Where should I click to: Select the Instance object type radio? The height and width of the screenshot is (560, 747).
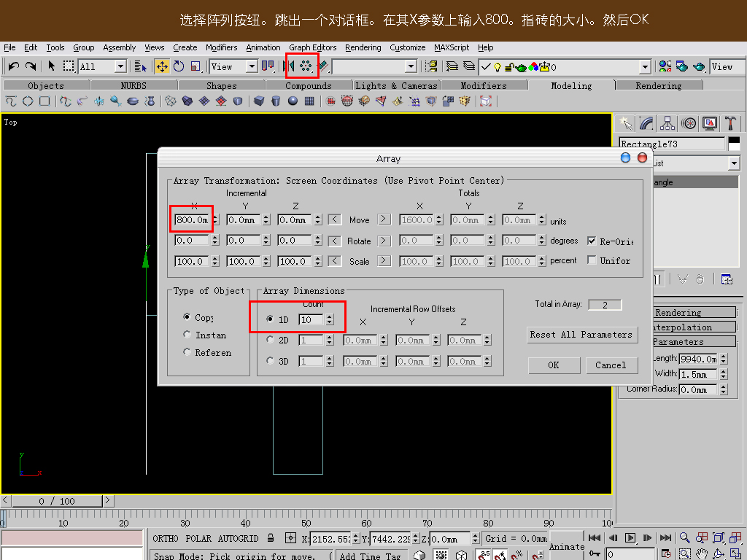point(187,334)
